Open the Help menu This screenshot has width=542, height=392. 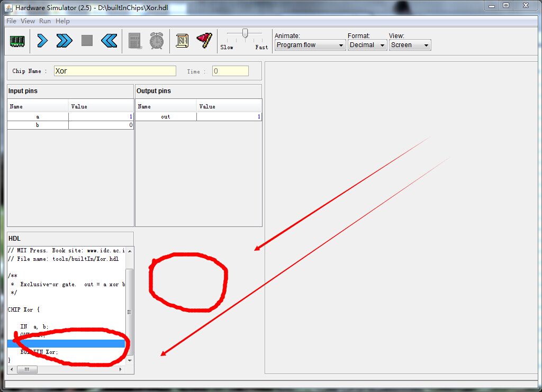(x=62, y=21)
